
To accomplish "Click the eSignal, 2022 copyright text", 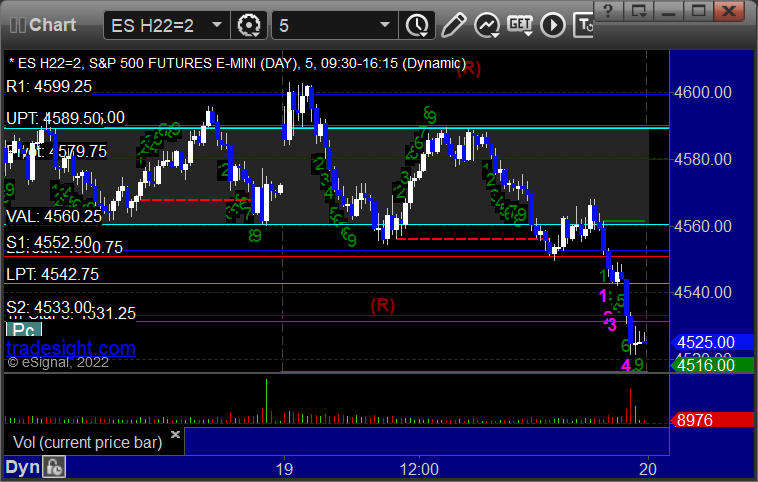I will [x=58, y=363].
